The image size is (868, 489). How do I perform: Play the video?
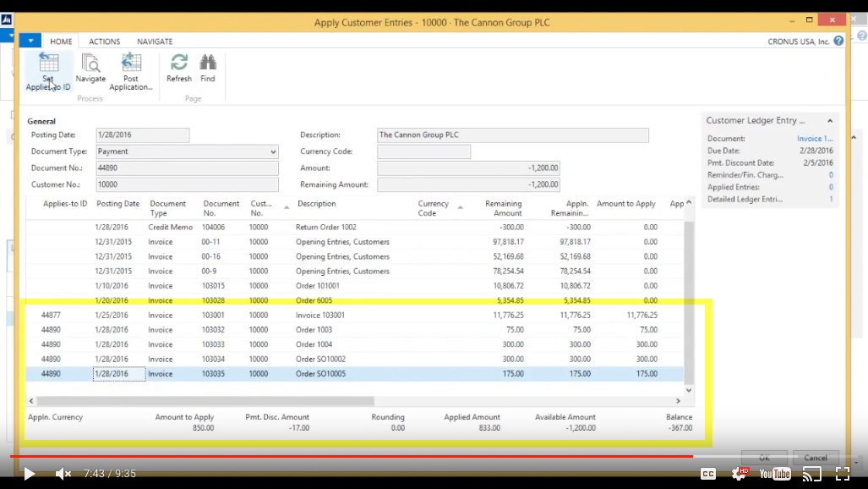30,474
